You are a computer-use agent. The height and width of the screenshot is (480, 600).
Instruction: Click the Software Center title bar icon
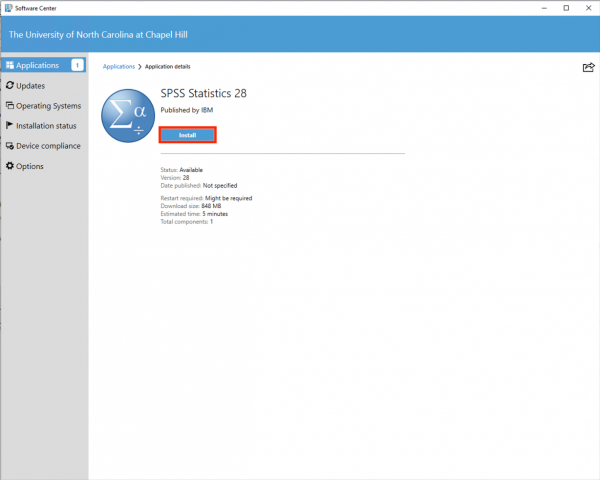coord(8,8)
